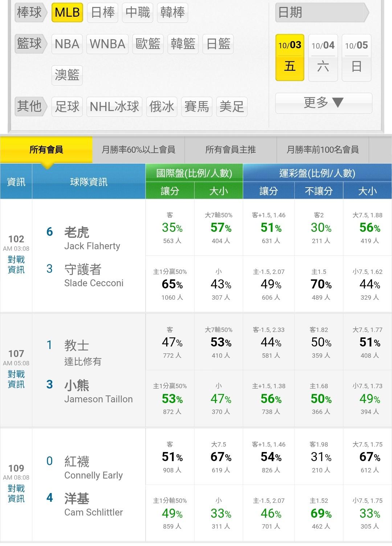Expand the 更多 dates dropdown
392x546 pixels.
(x=323, y=103)
